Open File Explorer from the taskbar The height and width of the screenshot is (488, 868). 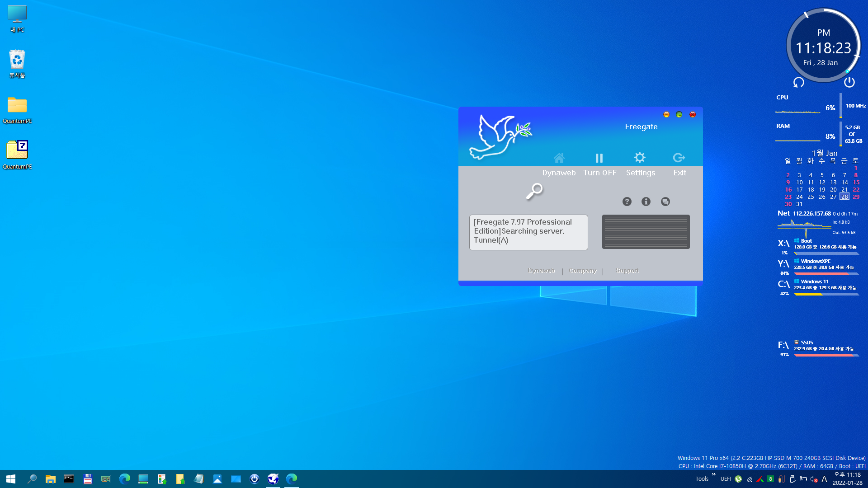(x=50, y=479)
